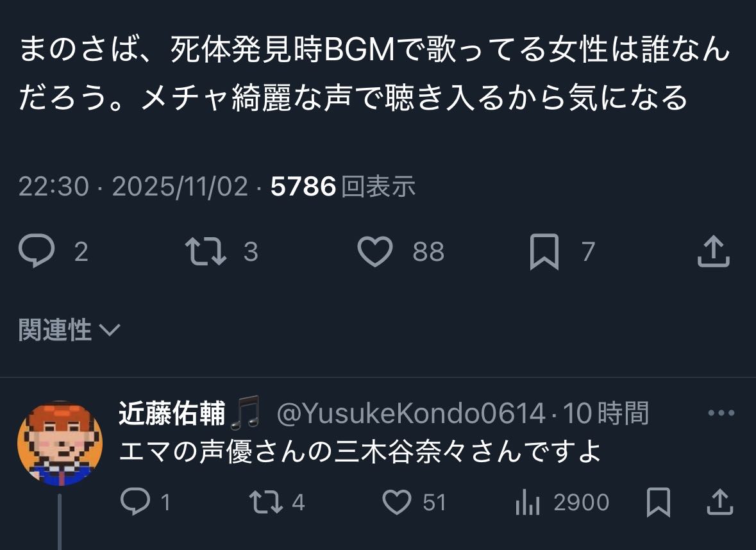Share the reply using the upload icon
The image size is (756, 550).
pos(720,502)
